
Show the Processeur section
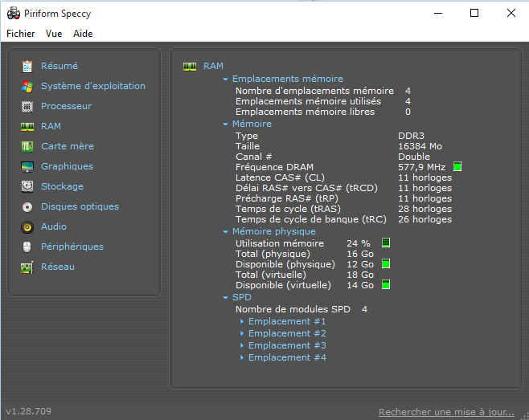(x=66, y=106)
